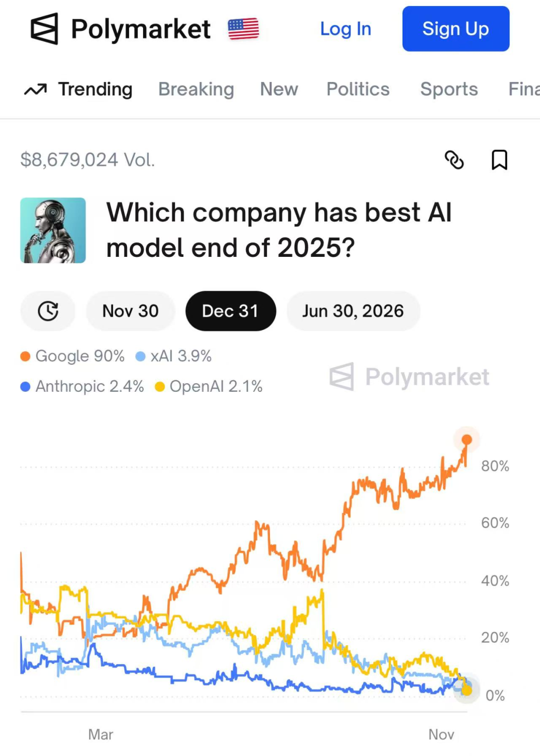Select the Dec 31 date option
The height and width of the screenshot is (756, 540).
click(x=230, y=311)
